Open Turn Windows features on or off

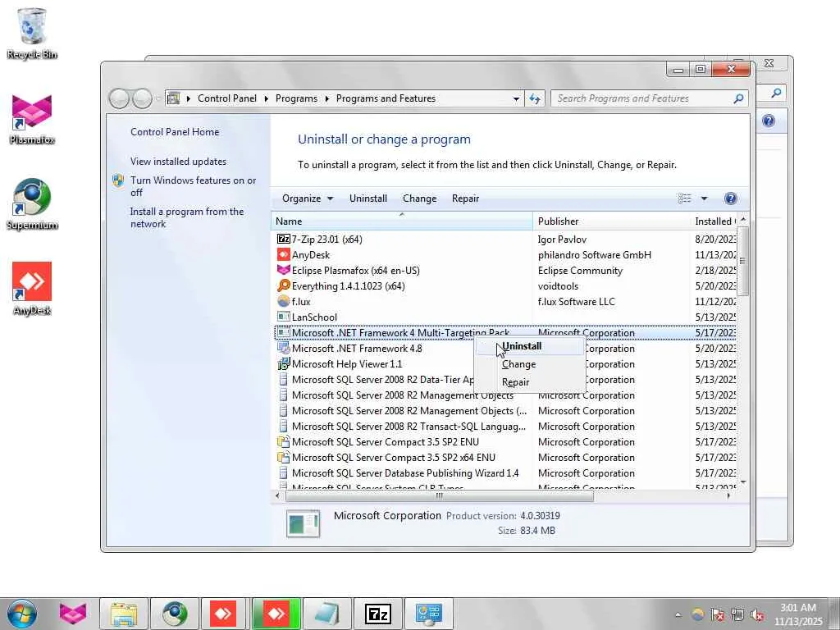click(193, 186)
